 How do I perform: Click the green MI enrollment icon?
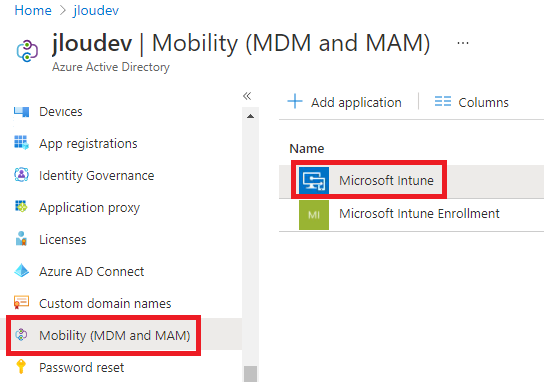tap(314, 215)
